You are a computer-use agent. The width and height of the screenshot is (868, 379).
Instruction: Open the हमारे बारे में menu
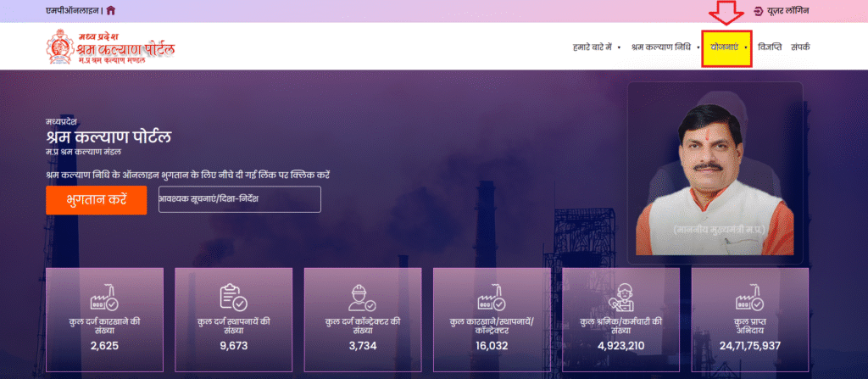[x=597, y=47]
